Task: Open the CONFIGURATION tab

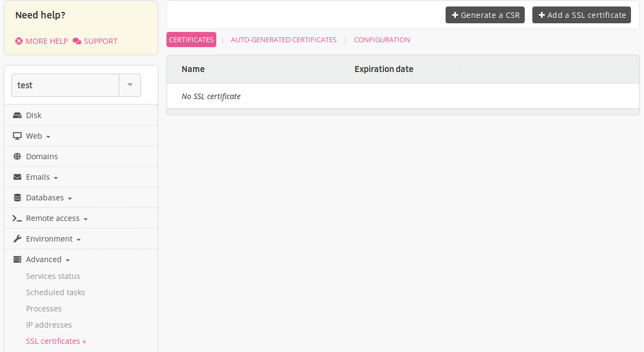Action: (382, 40)
